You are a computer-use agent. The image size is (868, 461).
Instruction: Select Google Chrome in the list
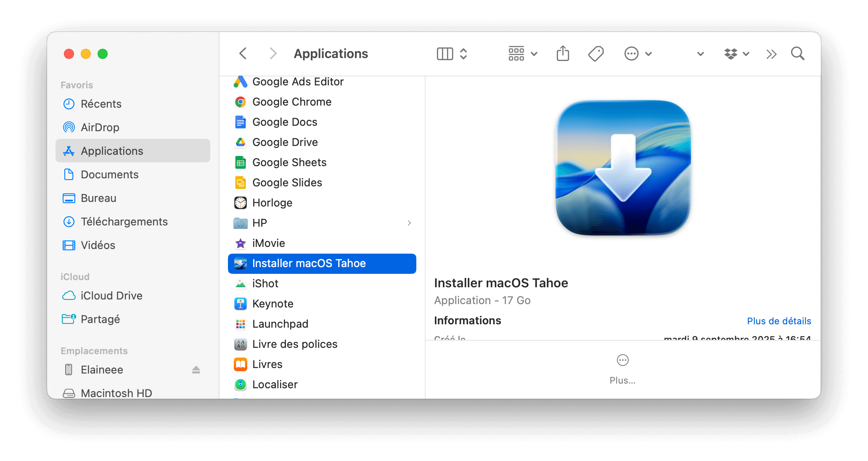pos(322,102)
